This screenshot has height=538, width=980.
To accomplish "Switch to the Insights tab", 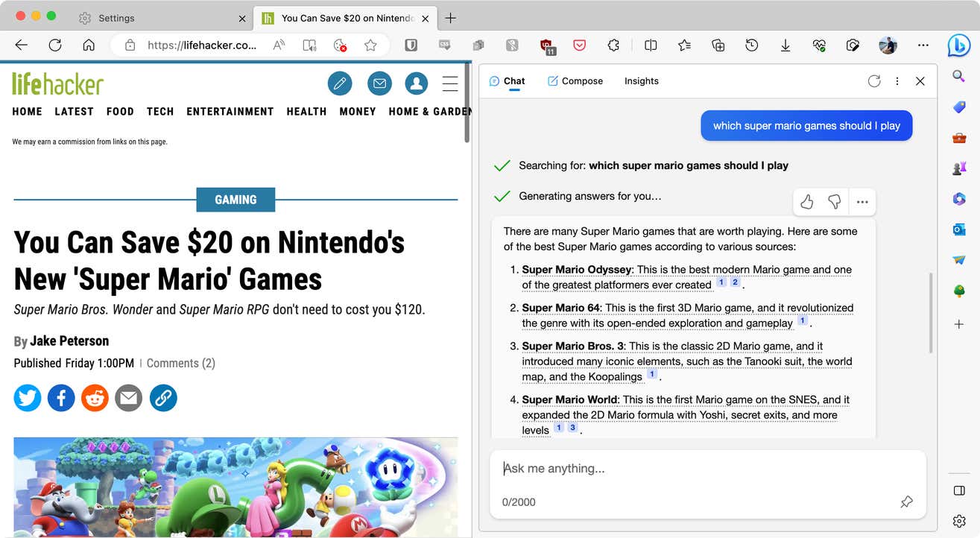I will [x=642, y=81].
